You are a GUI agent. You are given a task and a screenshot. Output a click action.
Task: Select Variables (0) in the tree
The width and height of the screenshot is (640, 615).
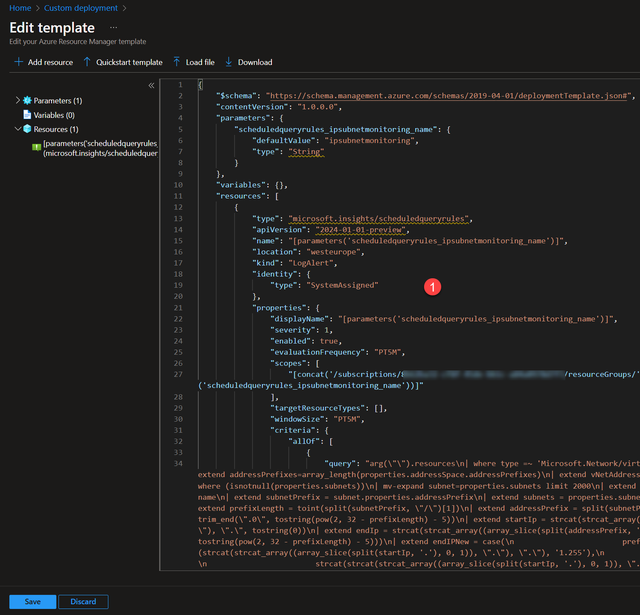click(x=54, y=115)
